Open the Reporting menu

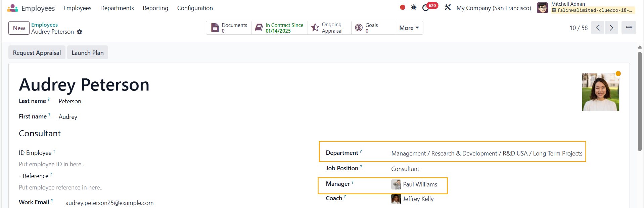coord(155,8)
